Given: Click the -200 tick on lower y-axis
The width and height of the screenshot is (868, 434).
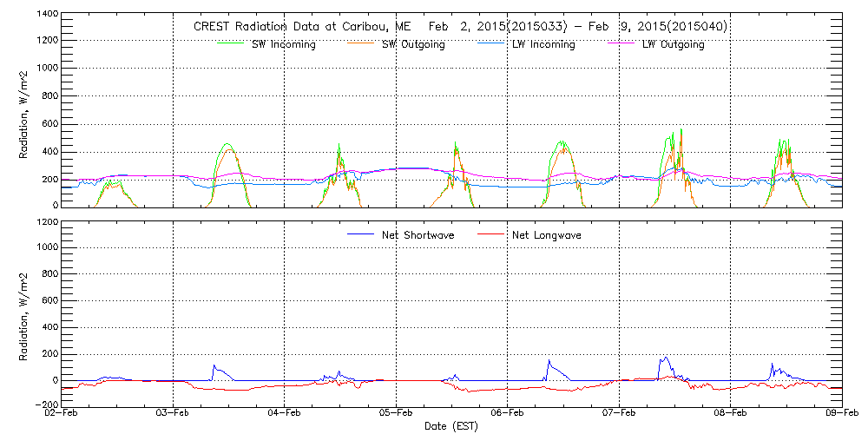Looking at the screenshot, I should (x=47, y=405).
